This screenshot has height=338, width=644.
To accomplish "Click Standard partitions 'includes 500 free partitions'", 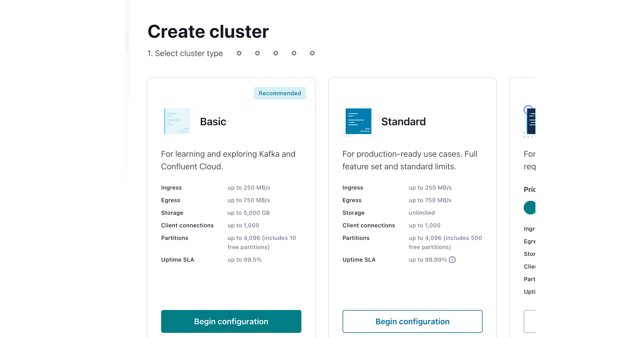I will point(445,242).
